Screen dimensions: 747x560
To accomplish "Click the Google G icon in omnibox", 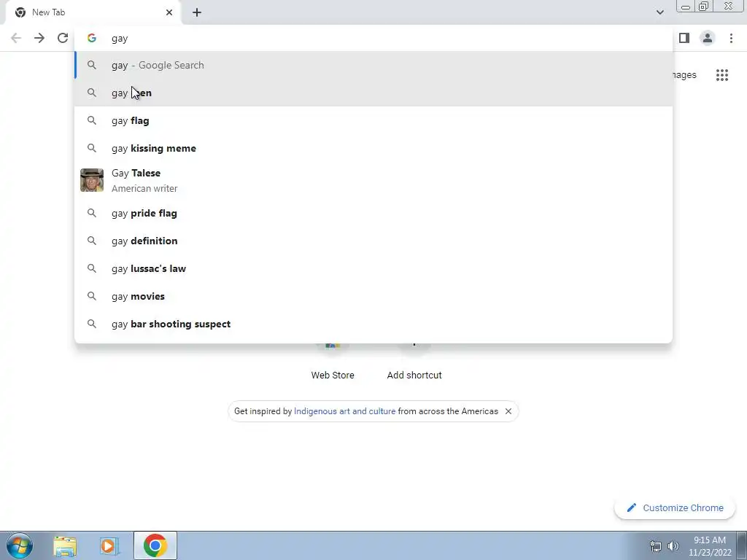I will pyautogui.click(x=92, y=38).
